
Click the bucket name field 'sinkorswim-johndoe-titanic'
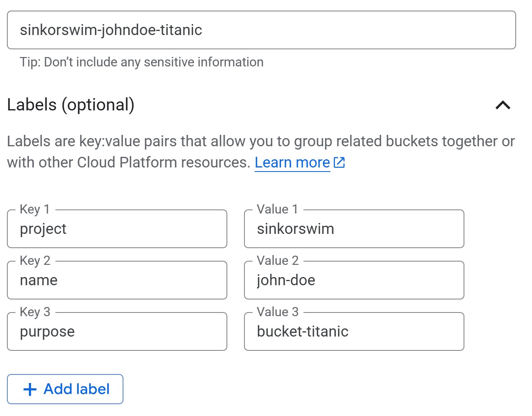[x=261, y=30]
